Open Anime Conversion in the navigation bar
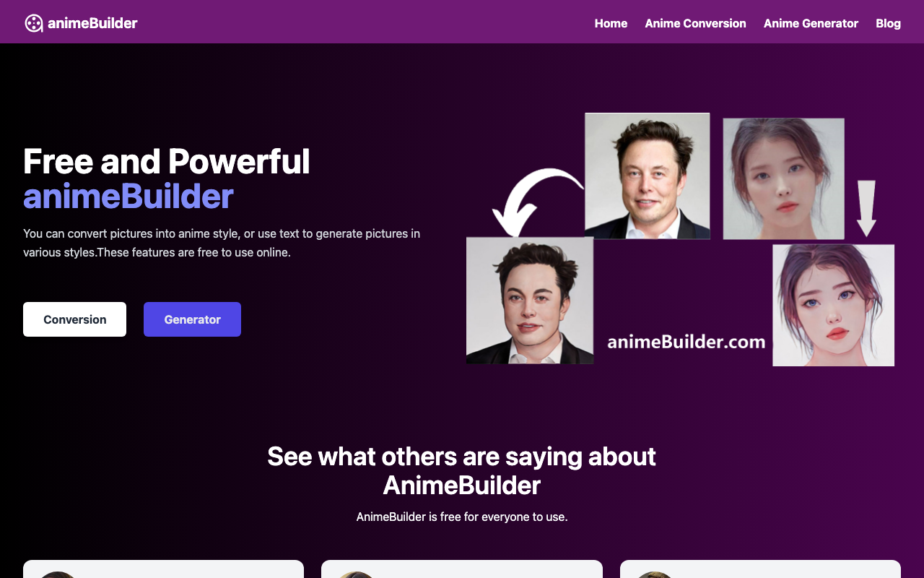This screenshot has height=578, width=924. tap(695, 23)
